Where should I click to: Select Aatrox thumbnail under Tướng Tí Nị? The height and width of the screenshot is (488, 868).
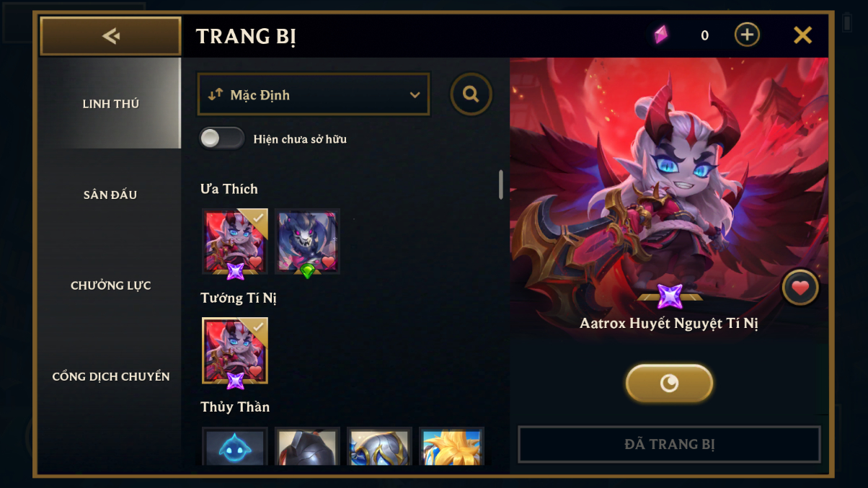[x=235, y=350]
